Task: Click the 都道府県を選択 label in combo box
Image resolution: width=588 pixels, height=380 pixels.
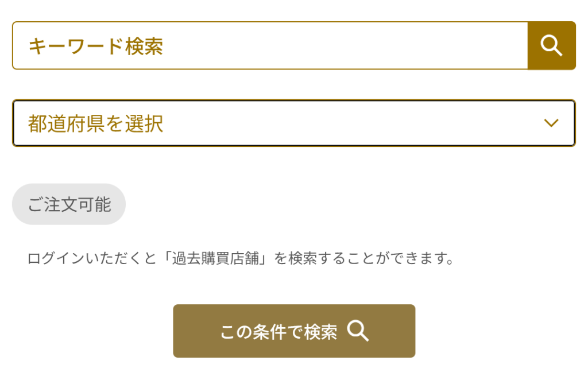Action: [x=96, y=123]
